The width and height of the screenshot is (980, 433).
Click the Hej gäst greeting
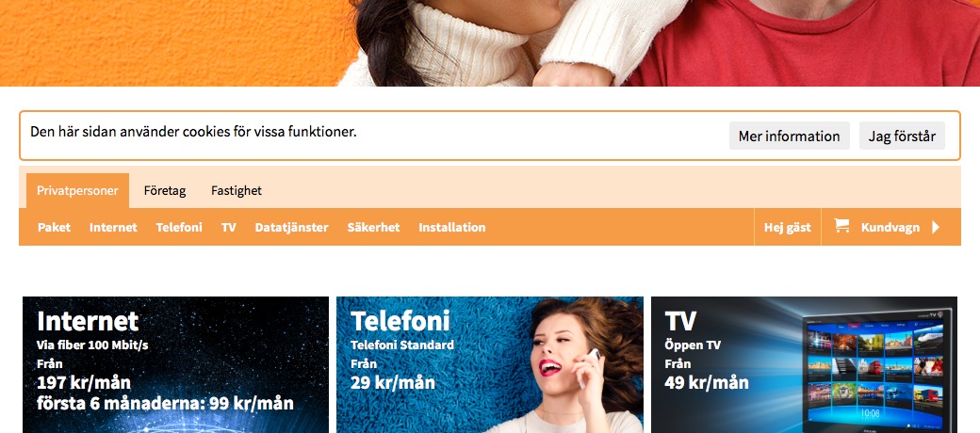788,227
